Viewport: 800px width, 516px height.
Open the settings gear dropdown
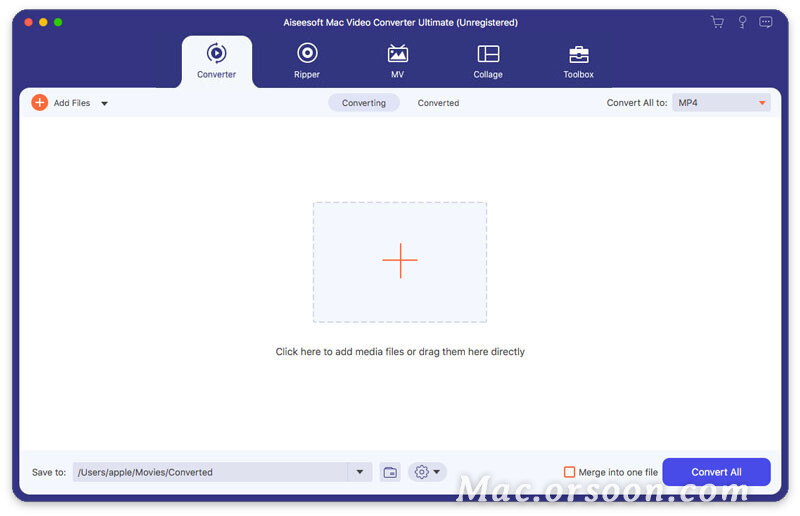click(x=427, y=472)
